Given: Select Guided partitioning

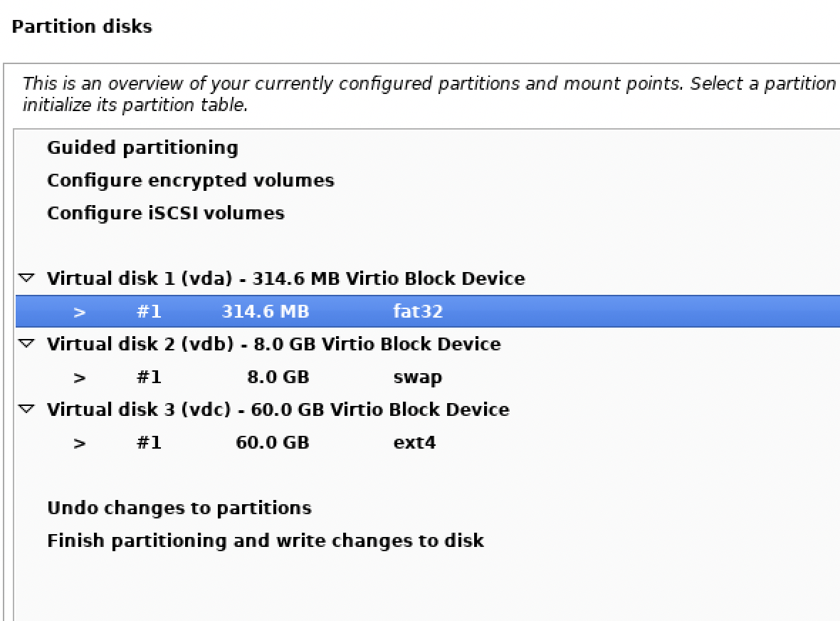Looking at the screenshot, I should pos(142,148).
